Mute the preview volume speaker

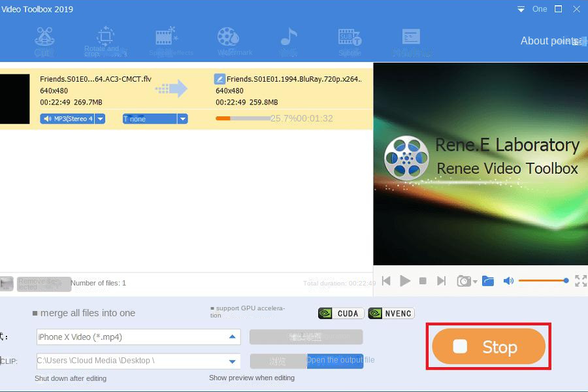tap(508, 280)
